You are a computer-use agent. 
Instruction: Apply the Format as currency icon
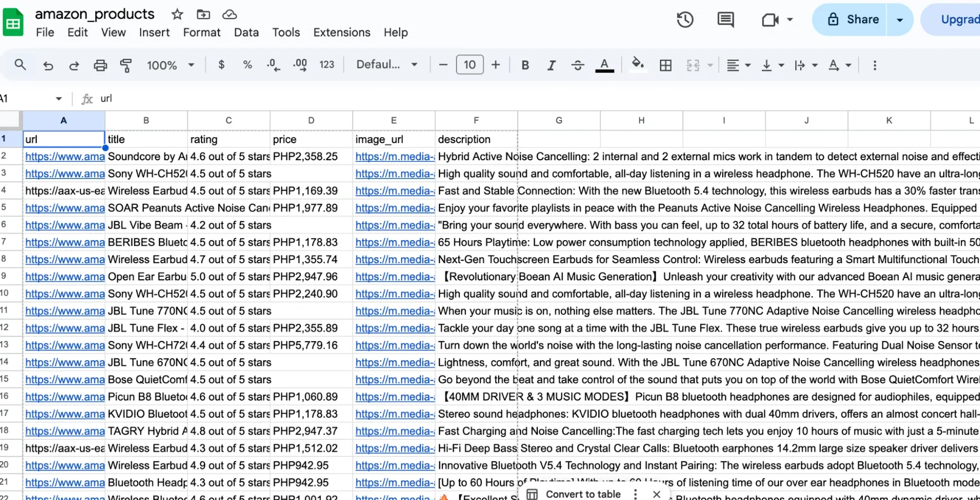pyautogui.click(x=221, y=64)
